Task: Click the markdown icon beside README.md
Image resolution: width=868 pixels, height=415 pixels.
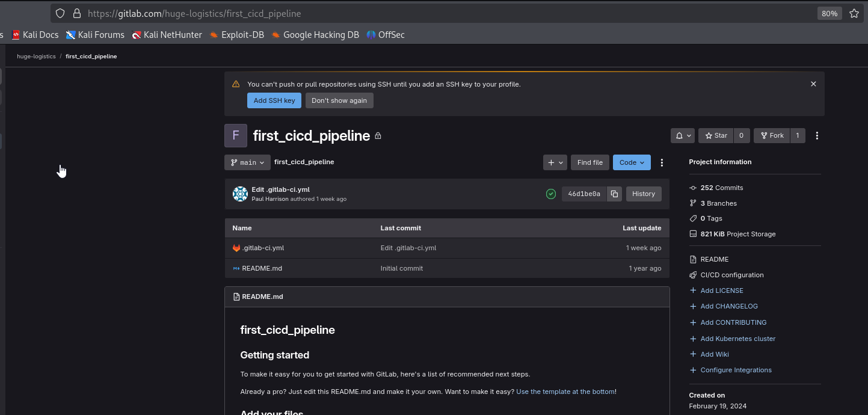Action: tap(236, 268)
